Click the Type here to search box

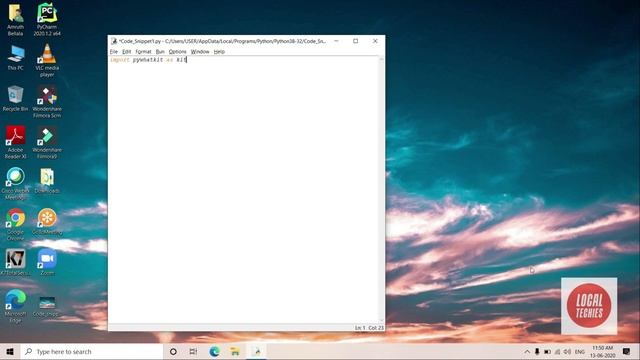pos(92,351)
